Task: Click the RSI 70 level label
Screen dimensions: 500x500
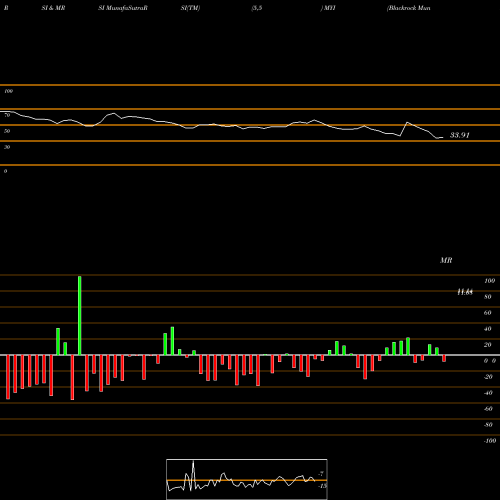Action: point(7,115)
